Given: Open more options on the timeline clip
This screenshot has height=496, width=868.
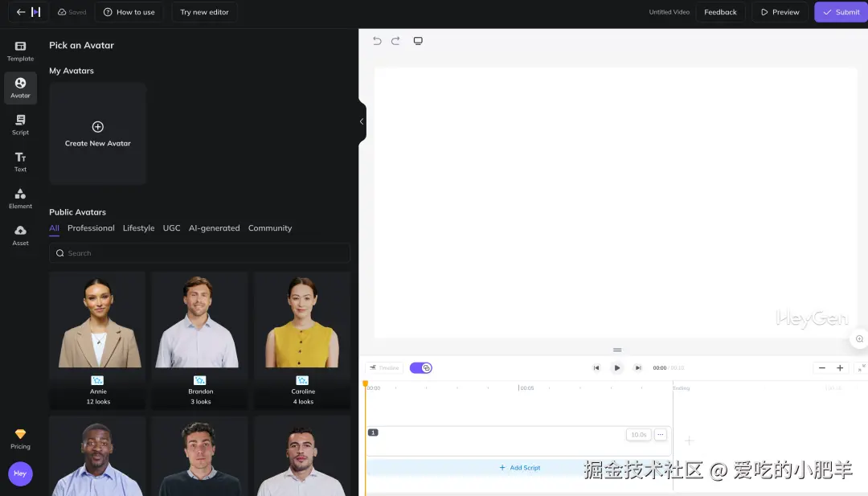Looking at the screenshot, I should tap(660, 434).
